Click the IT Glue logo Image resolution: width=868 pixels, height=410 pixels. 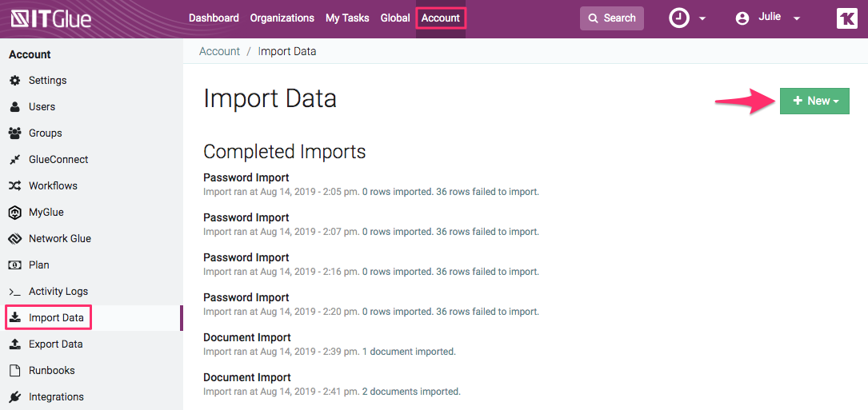[51, 19]
